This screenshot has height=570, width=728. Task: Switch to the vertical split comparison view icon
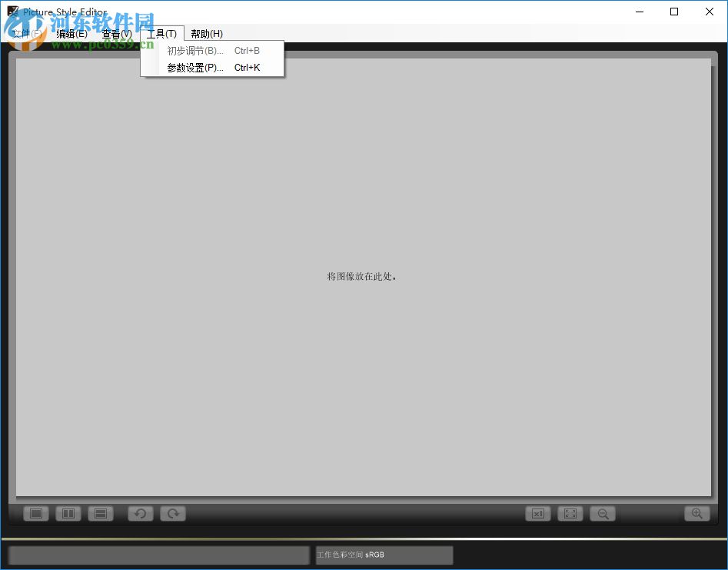pos(68,513)
